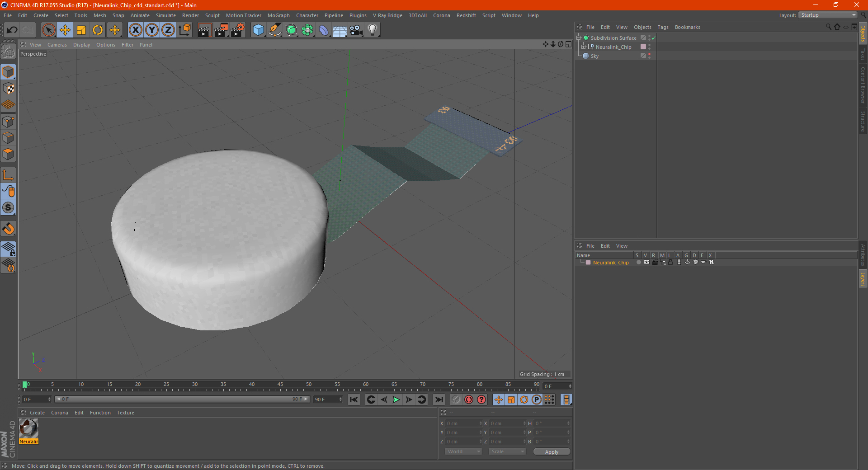868x470 pixels.
Task: Toggle Neuralink_Chip layer view visibility
Action: [646, 262]
